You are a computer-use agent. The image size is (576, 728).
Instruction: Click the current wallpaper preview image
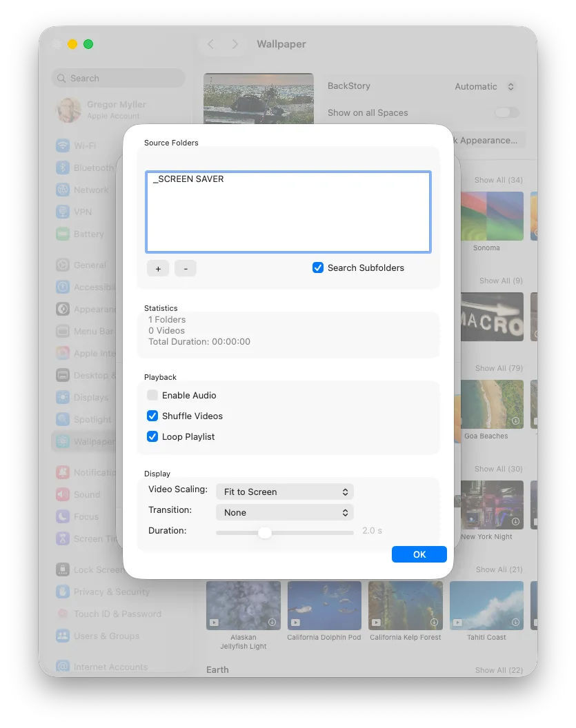259,99
